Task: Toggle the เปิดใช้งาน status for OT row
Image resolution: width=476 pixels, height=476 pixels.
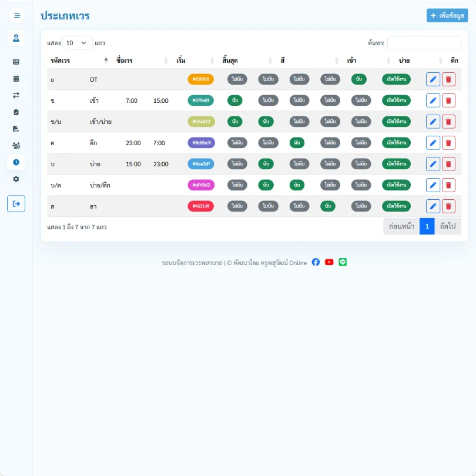Action: (396, 79)
